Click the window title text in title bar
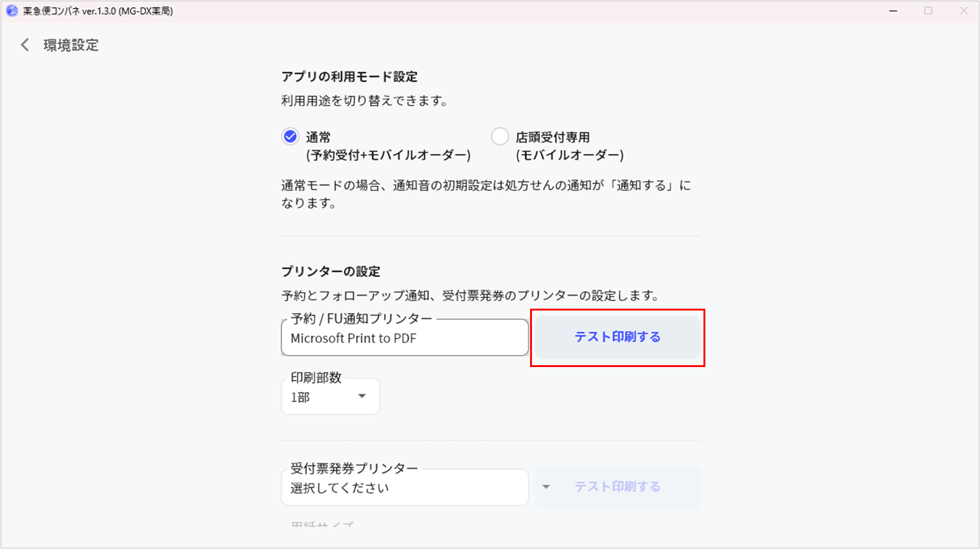This screenshot has height=549, width=980. point(98,11)
